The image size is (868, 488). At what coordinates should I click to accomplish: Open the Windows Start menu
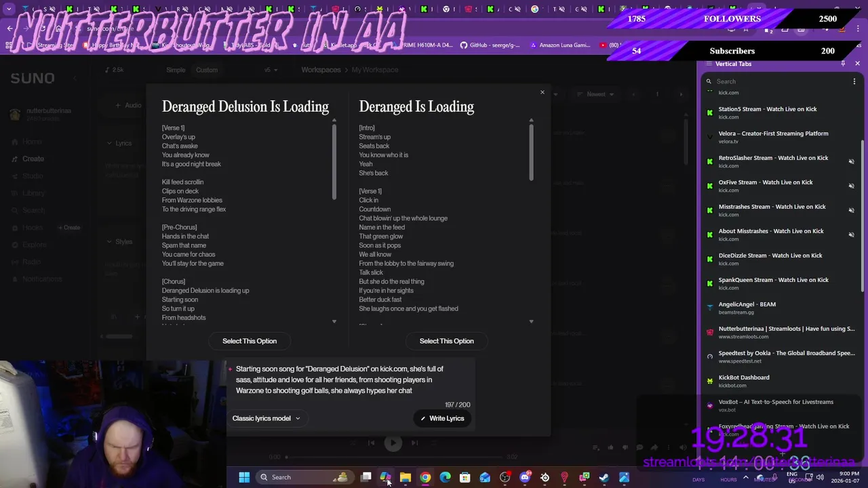[x=244, y=477]
